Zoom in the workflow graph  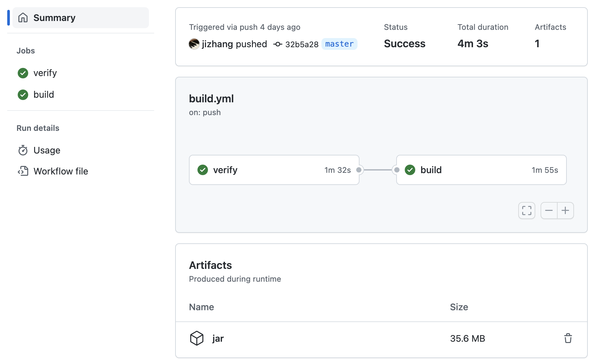tap(565, 211)
